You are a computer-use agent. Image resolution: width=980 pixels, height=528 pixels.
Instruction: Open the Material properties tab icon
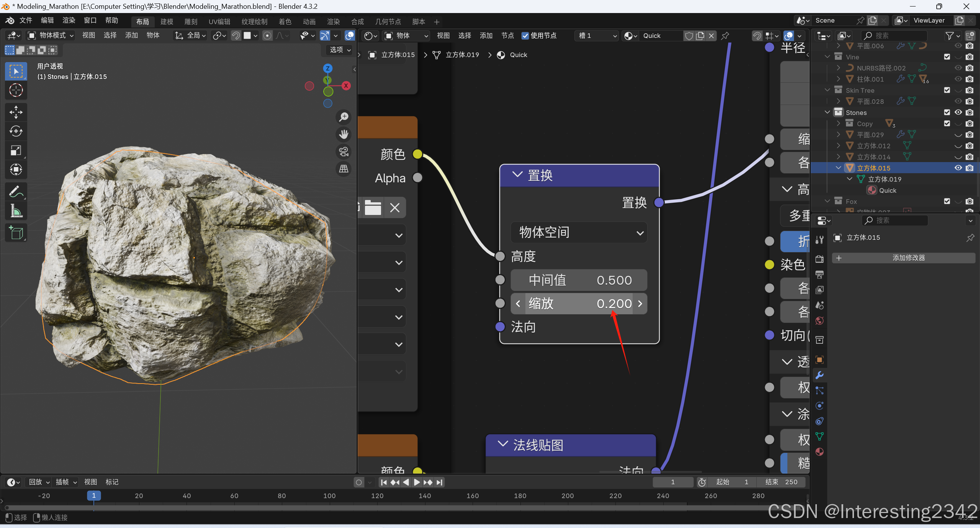820,452
